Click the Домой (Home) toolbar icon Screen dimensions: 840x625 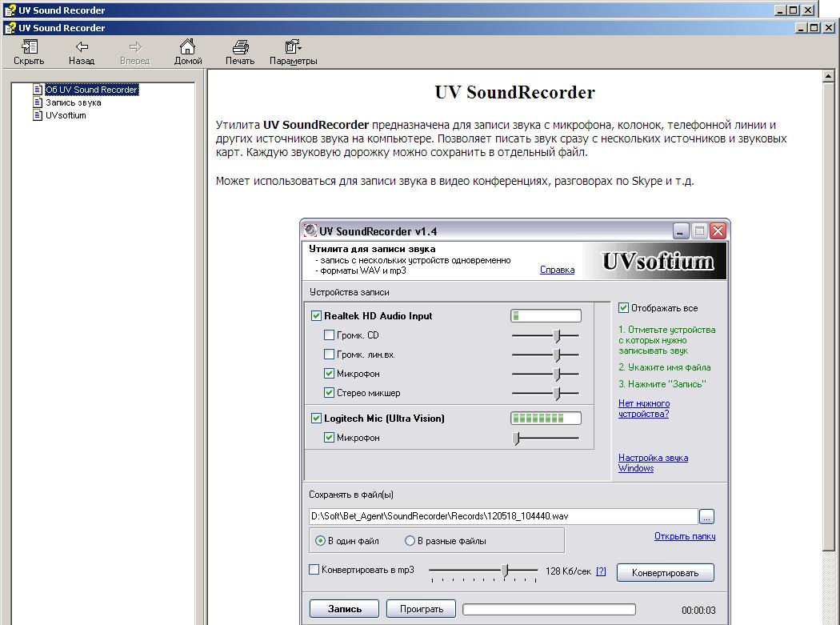click(x=187, y=47)
